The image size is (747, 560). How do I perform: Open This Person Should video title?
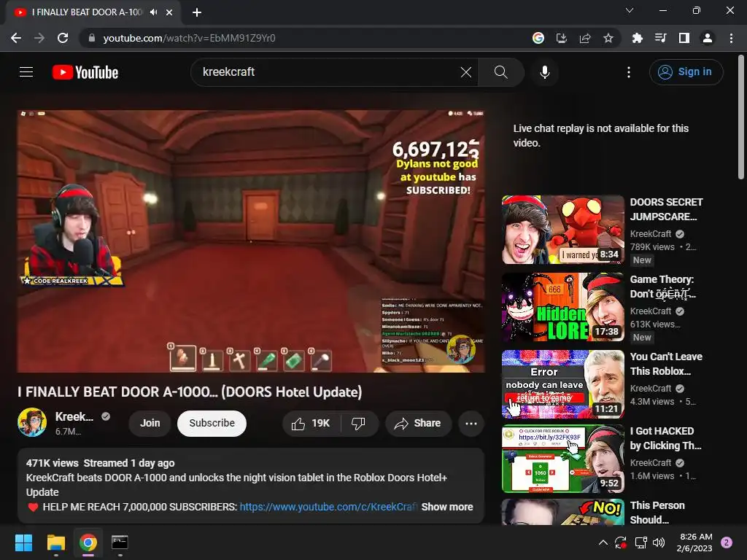tap(657, 513)
